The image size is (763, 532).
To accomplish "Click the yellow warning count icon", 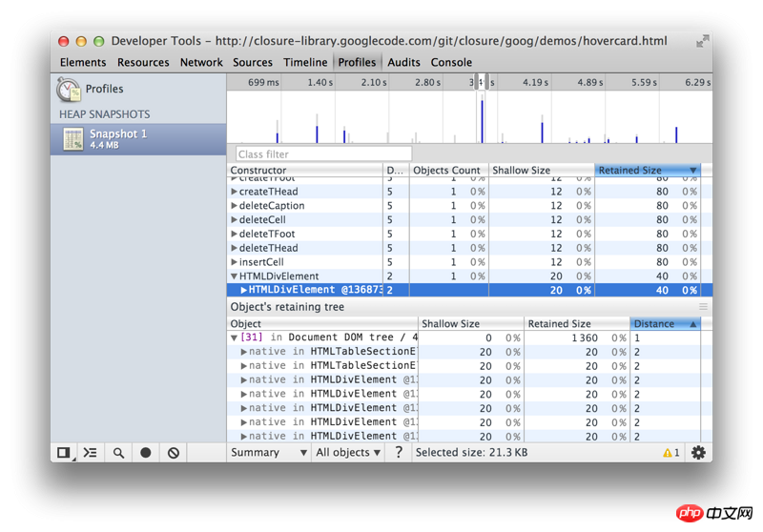I will pos(671,453).
